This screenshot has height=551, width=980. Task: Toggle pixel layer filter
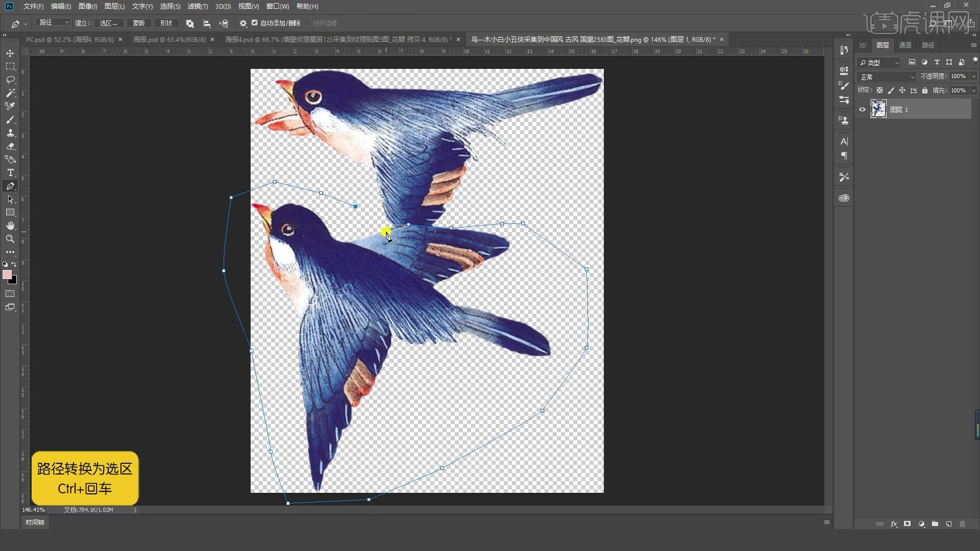(912, 62)
